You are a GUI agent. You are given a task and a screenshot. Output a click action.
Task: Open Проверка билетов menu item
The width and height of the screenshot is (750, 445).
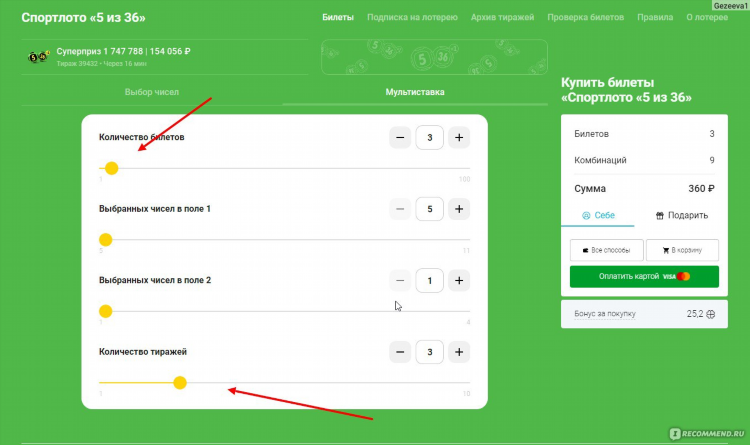[585, 17]
